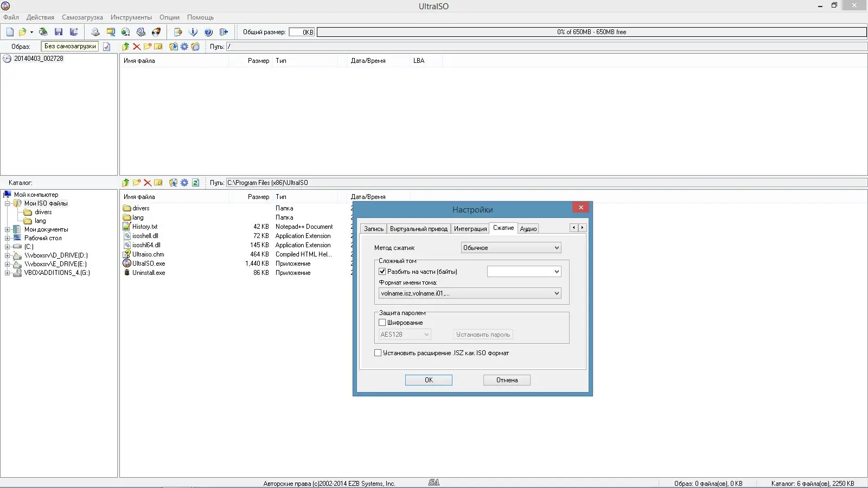The width and height of the screenshot is (868, 488).
Task: Open the Инструменты menu
Action: tap(131, 17)
